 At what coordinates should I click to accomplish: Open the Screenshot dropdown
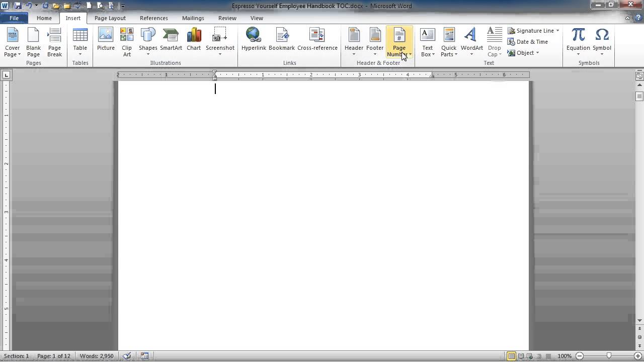pyautogui.click(x=220, y=42)
